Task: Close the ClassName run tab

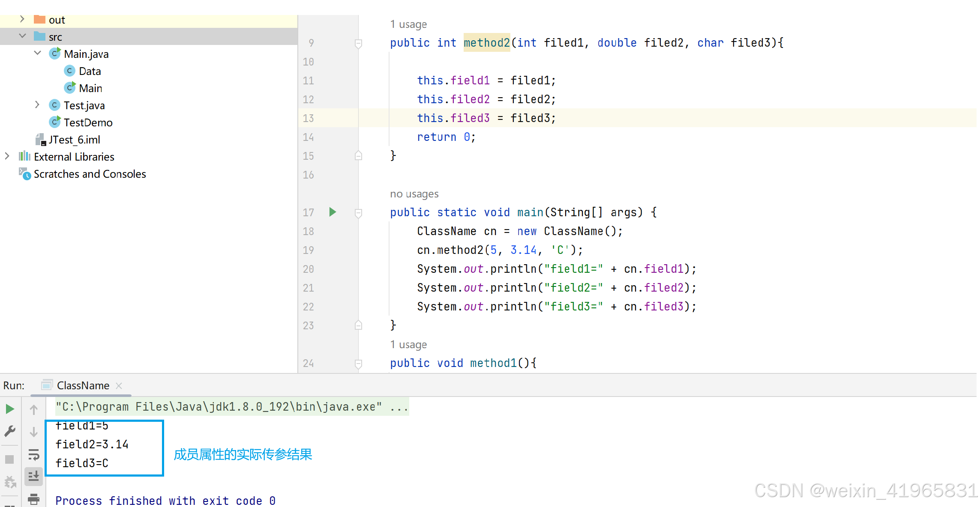Action: click(119, 386)
